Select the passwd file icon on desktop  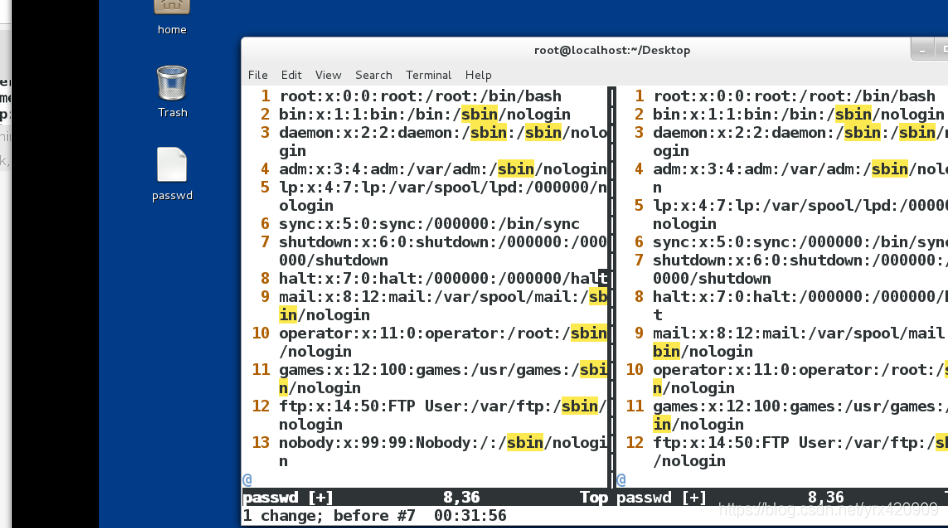(172, 174)
